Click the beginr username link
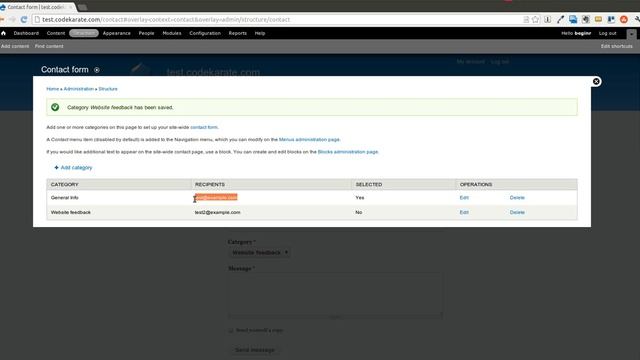 point(583,33)
